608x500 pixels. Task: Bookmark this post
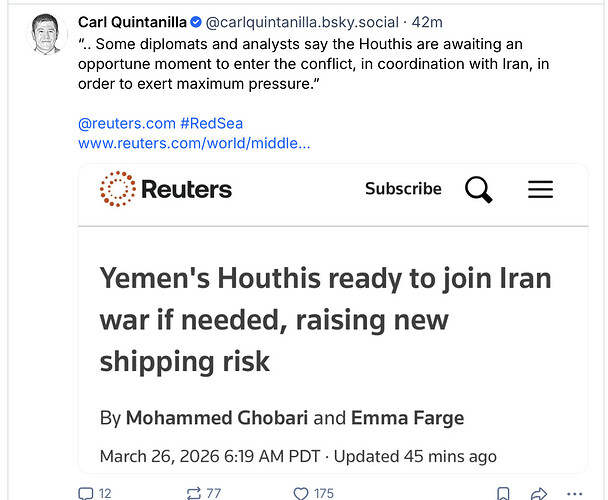[505, 493]
